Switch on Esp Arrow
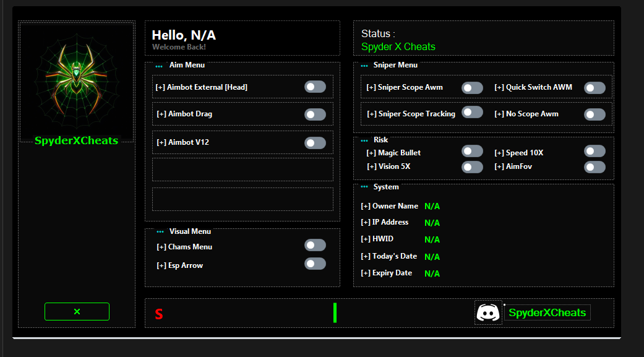 (315, 264)
